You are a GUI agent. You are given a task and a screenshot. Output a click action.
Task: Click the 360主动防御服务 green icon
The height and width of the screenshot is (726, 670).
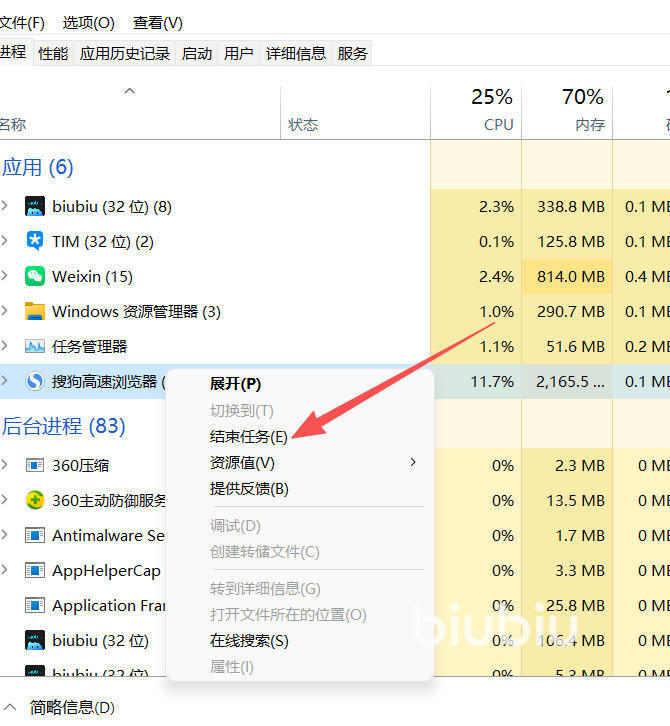35,501
